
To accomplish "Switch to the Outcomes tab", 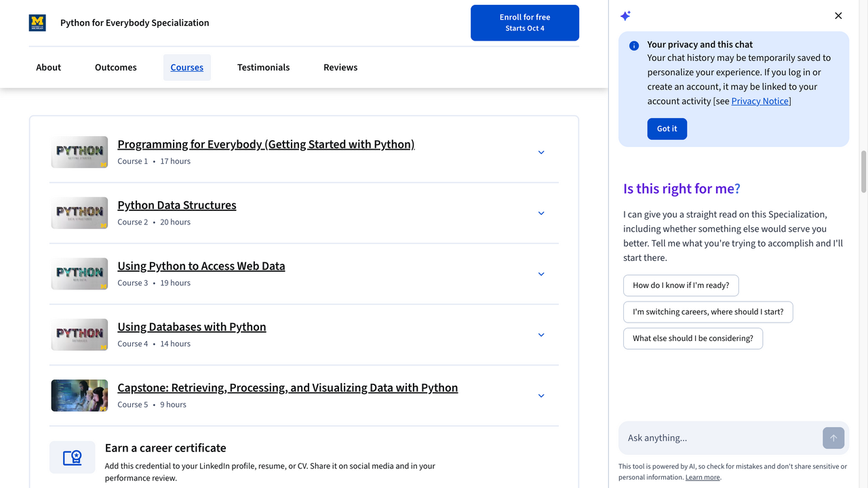I will pos(116,67).
